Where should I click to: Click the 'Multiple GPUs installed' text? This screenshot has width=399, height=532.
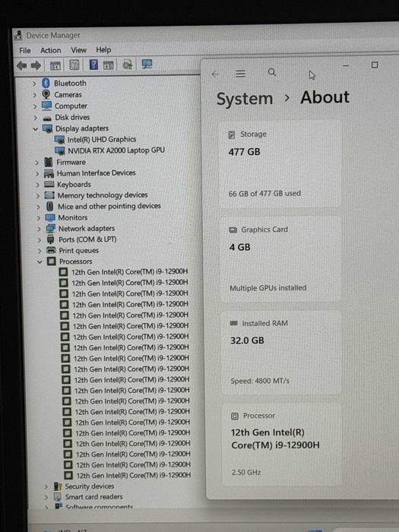tap(268, 288)
